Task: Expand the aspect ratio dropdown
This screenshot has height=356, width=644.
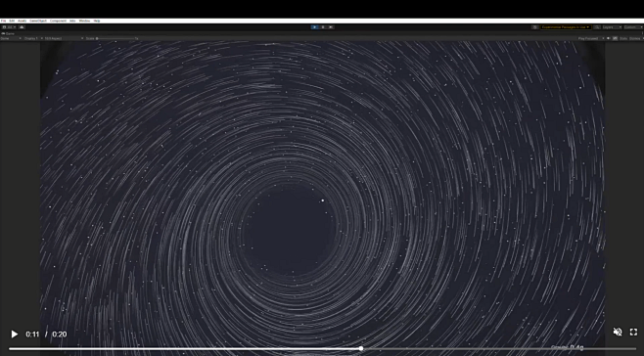Action: [64, 38]
